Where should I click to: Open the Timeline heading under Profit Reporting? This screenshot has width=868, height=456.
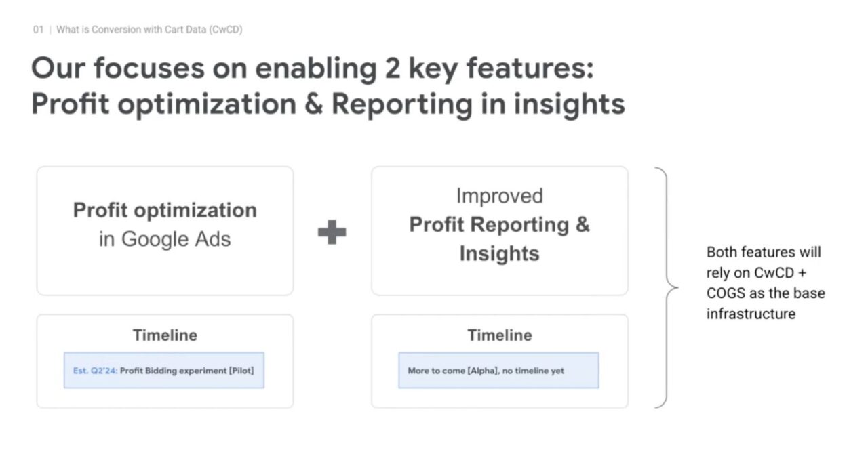[x=499, y=335]
